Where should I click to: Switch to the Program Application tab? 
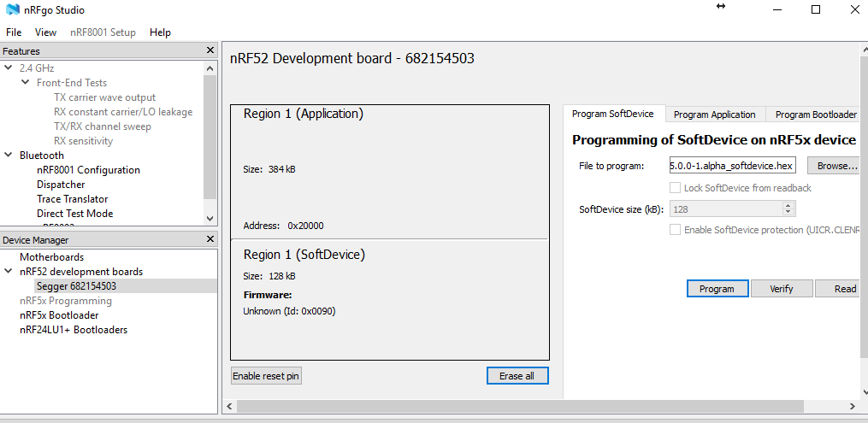click(715, 115)
